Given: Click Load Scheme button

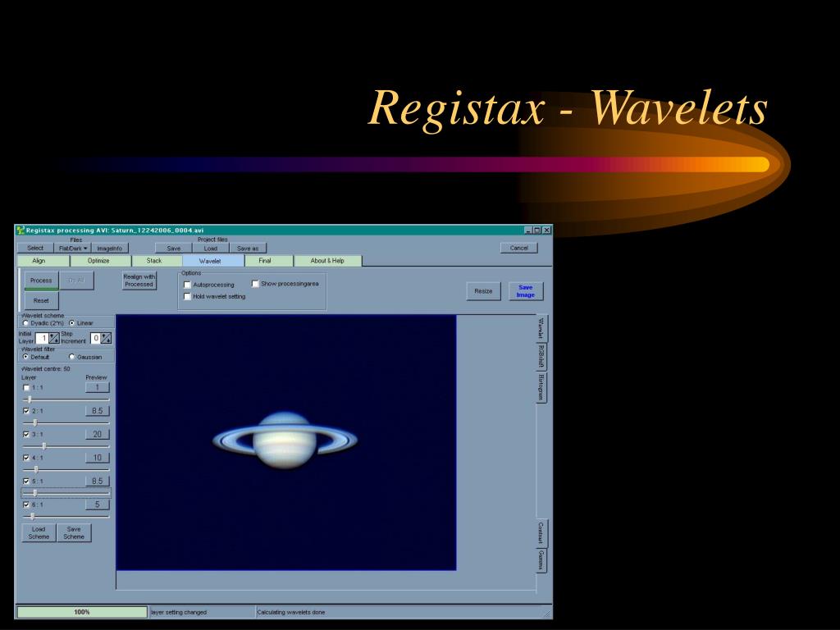Looking at the screenshot, I should (39, 533).
